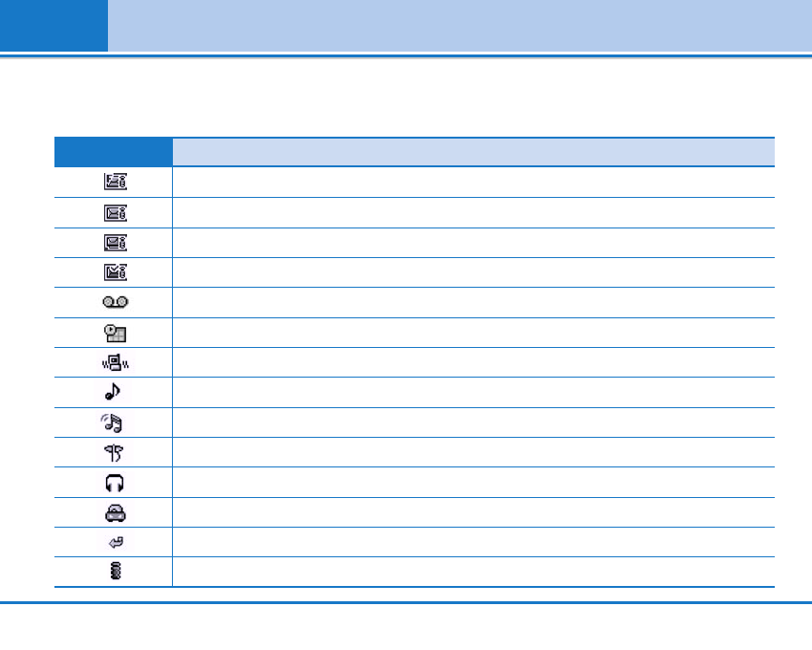Click the description cell beside voicemail icon
Screen dimensions: 812x650
pos(473,302)
